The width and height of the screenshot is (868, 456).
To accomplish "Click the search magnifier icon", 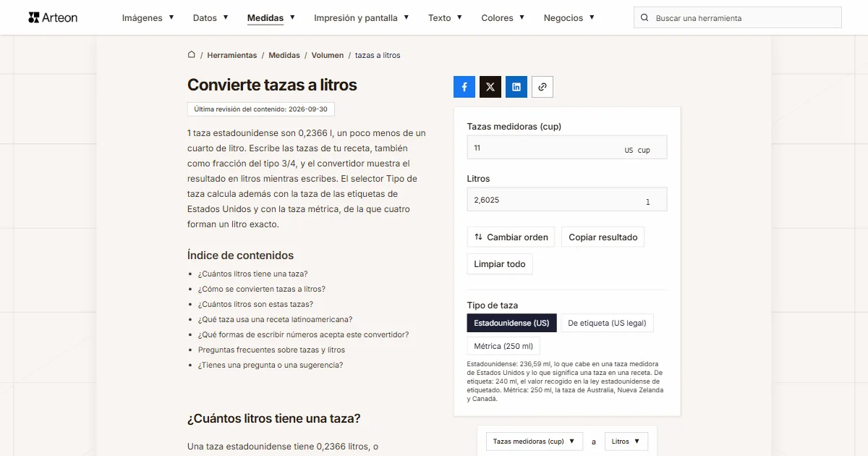I will click(x=645, y=17).
